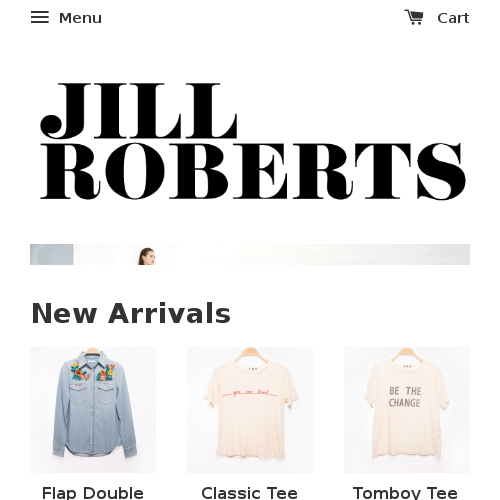Click the embroidered flowers on denim shirt
500x500 pixels.
(x=93, y=372)
